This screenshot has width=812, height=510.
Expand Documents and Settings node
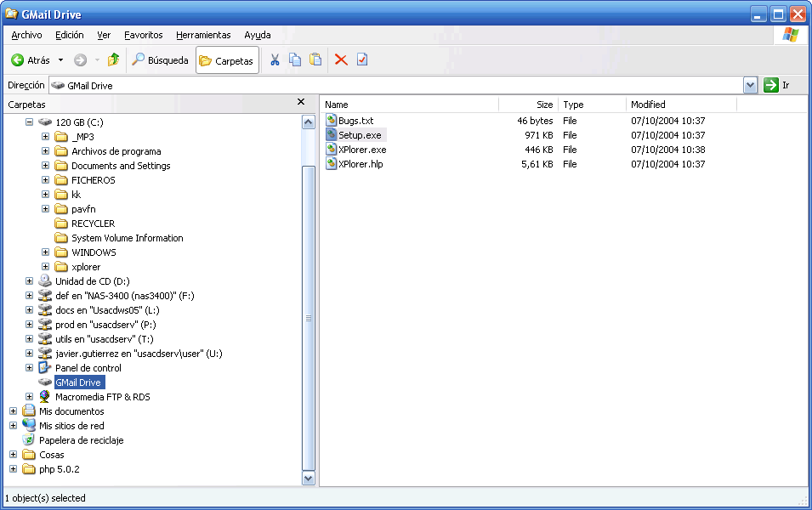tap(46, 166)
